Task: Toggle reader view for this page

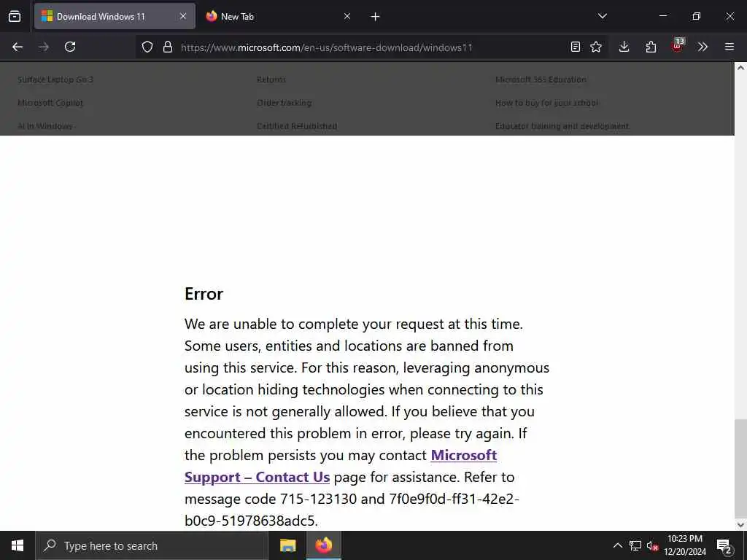Action: click(576, 47)
